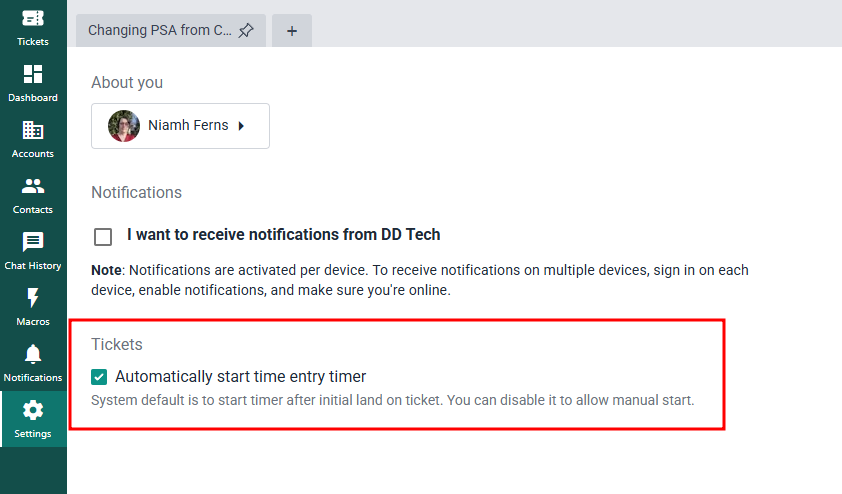Open Chat History icon
Image resolution: width=842 pixels, height=494 pixels.
click(33, 243)
